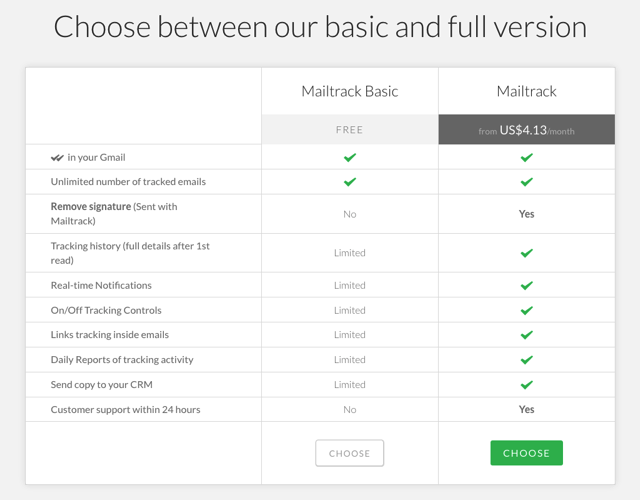This screenshot has width=640, height=500.
Task: Click the 'in your Gmail' feature label
Action: [96, 158]
